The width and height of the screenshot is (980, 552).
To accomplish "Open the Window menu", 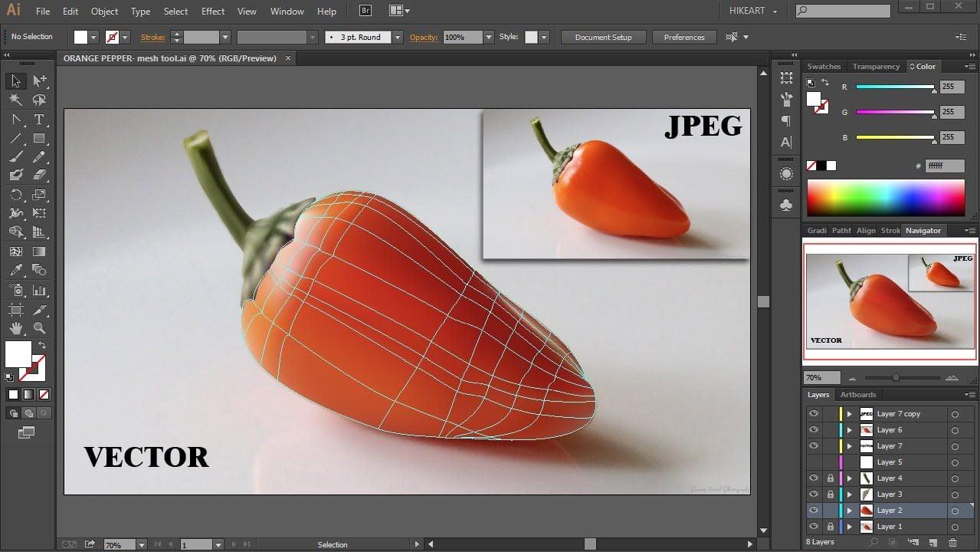I will point(287,11).
